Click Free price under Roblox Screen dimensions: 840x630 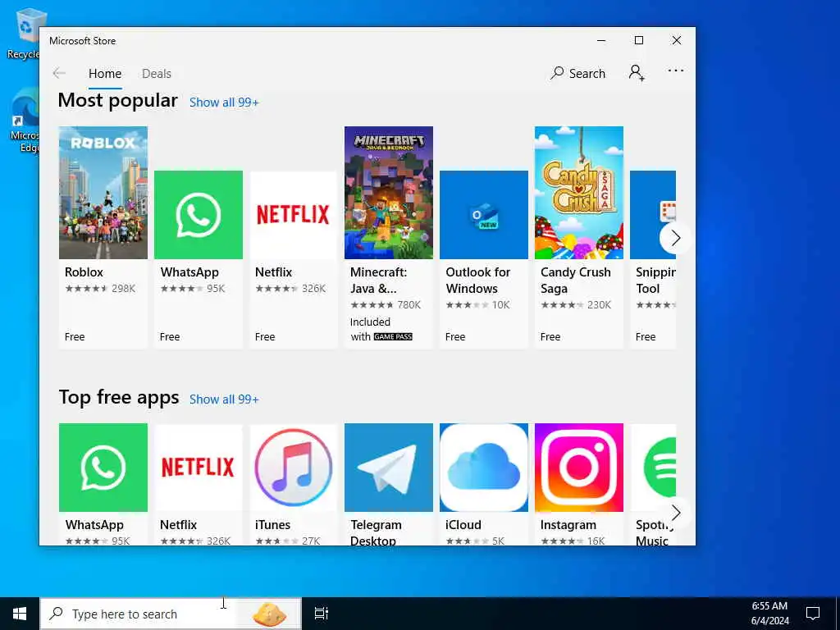pyautogui.click(x=75, y=337)
